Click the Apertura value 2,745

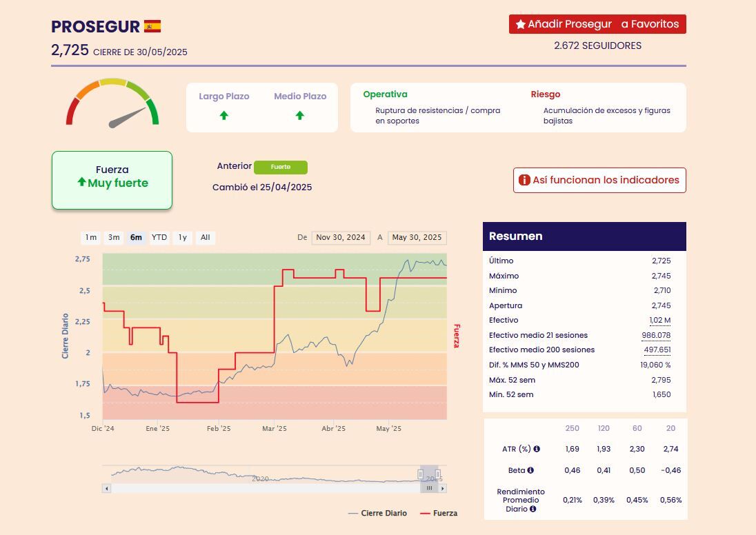pyautogui.click(x=661, y=305)
